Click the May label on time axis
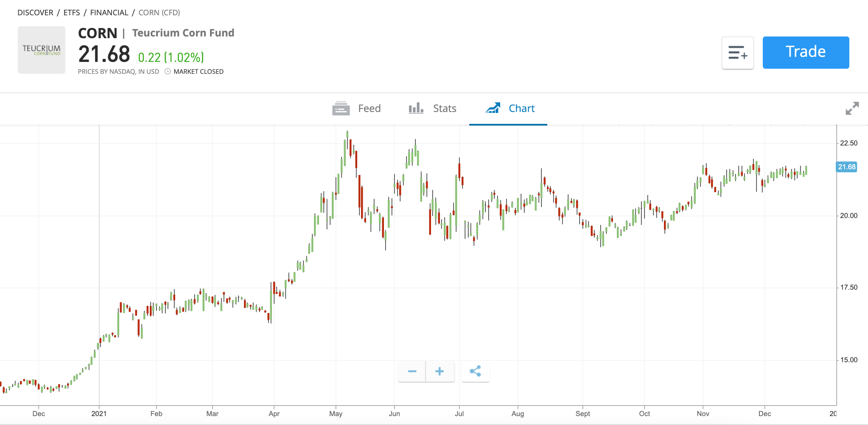This screenshot has height=425, width=868. click(x=336, y=414)
